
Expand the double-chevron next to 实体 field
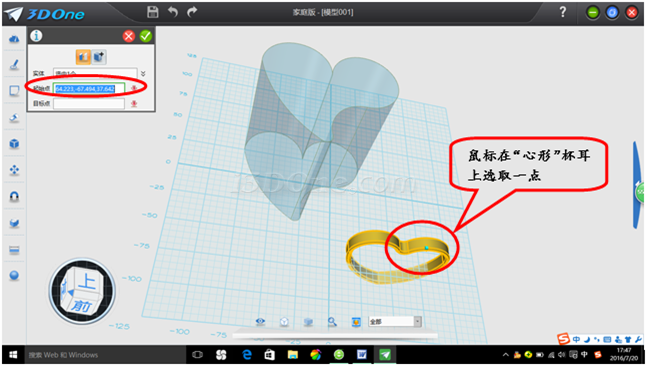click(143, 74)
